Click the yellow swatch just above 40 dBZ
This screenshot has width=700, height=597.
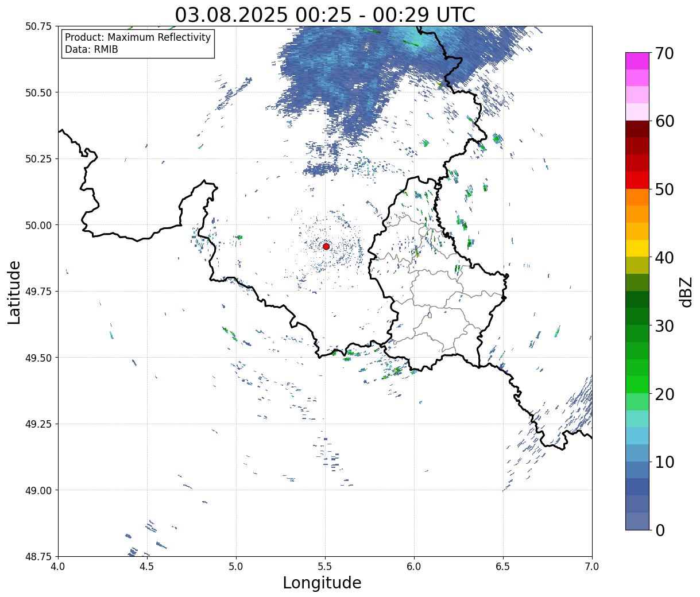point(637,249)
